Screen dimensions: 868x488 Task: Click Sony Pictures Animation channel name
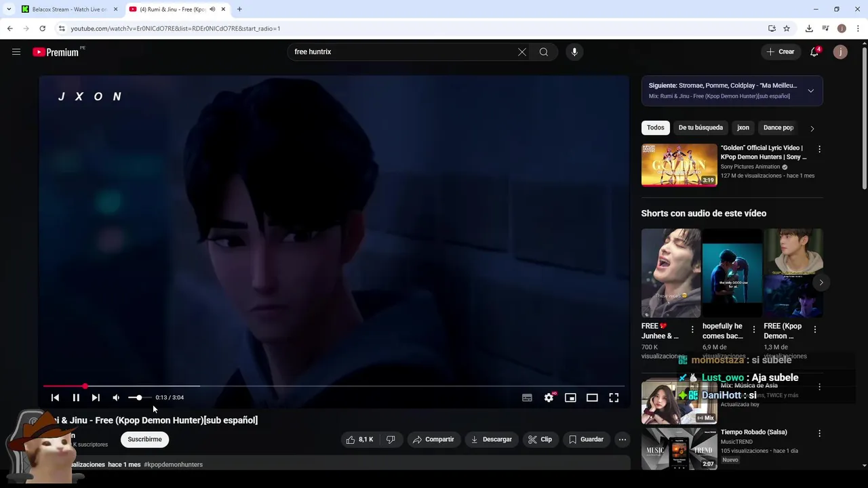(750, 167)
